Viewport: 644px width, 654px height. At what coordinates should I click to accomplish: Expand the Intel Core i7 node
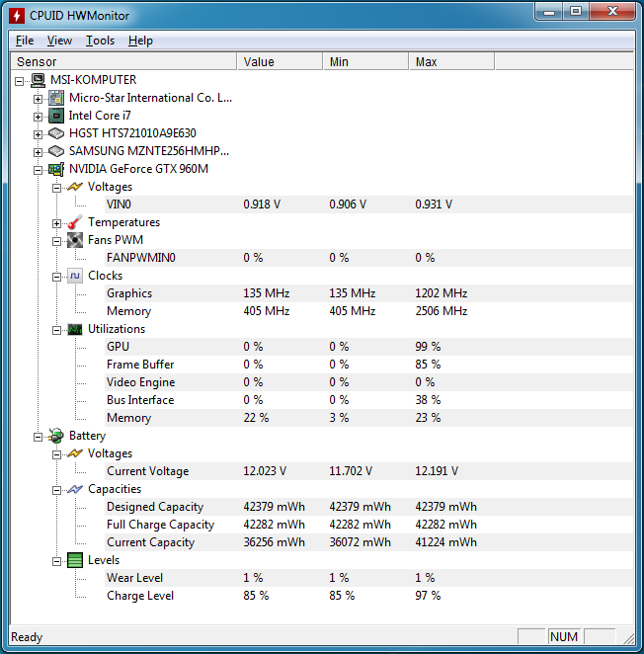tap(38, 117)
